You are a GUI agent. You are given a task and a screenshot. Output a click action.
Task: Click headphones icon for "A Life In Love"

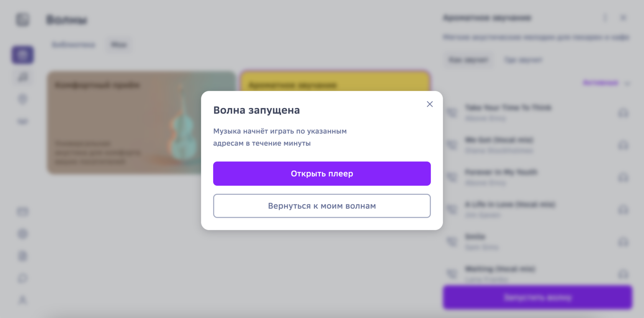[x=623, y=210]
